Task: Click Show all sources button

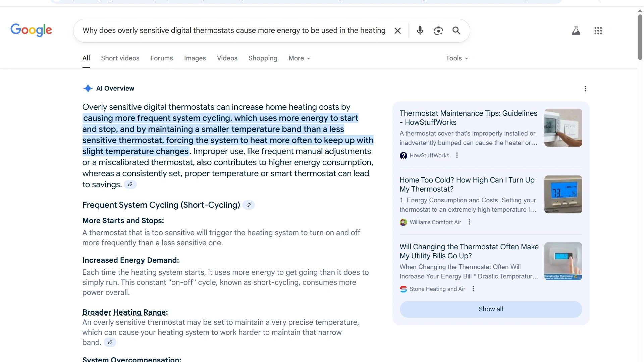Action: [491, 309]
